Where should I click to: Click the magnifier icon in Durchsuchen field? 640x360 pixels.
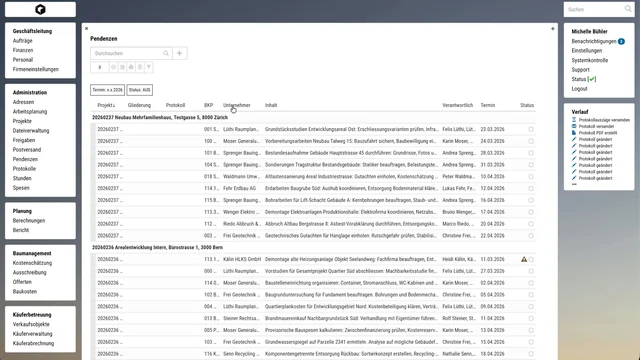click(x=166, y=53)
